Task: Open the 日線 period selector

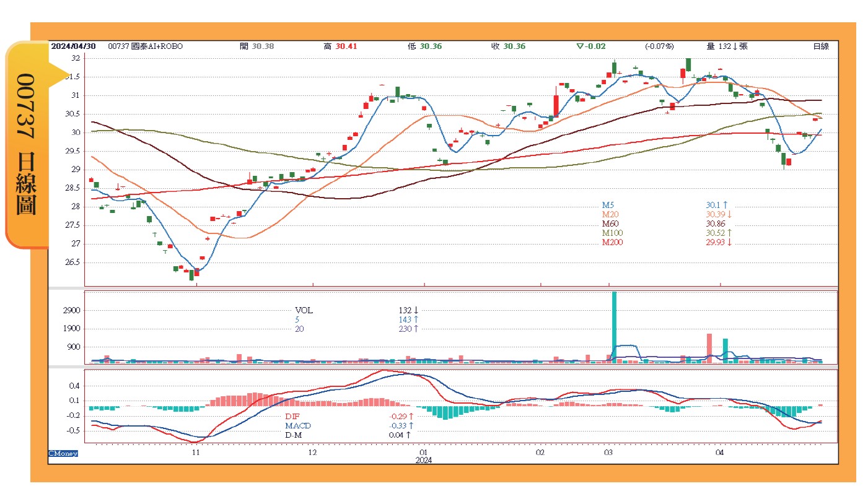Action: pos(821,46)
